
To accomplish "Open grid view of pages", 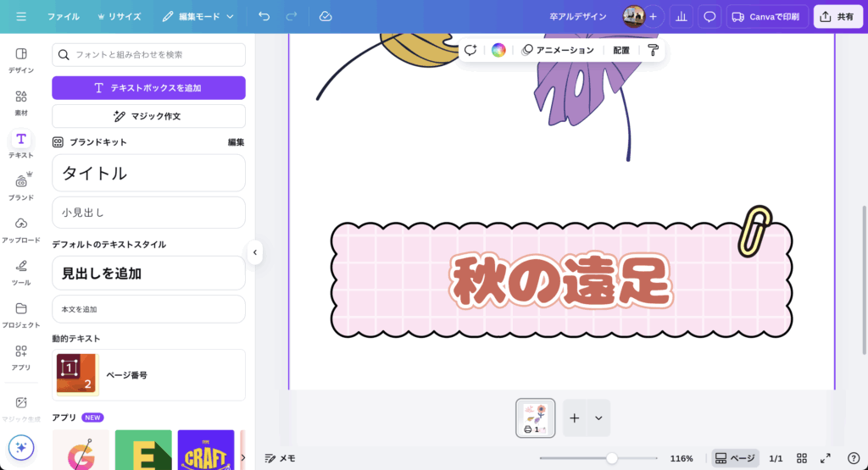I will (x=802, y=458).
